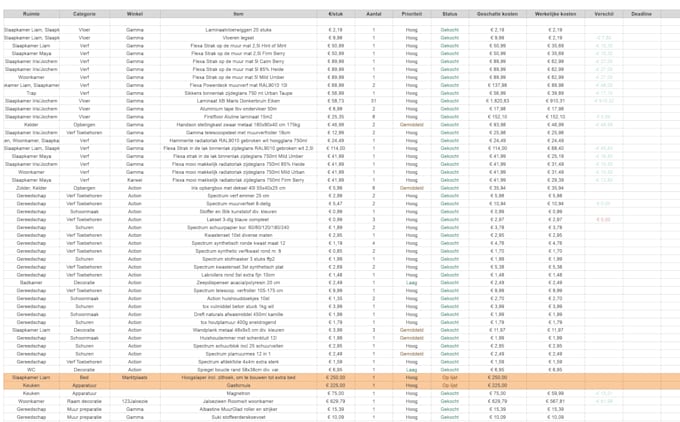Click the 'Magnetron' item cell
680x422 pixels.
point(238,393)
